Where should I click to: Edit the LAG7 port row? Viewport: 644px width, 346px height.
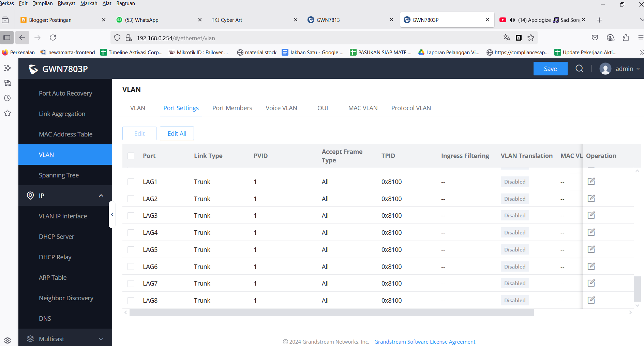coord(591,283)
